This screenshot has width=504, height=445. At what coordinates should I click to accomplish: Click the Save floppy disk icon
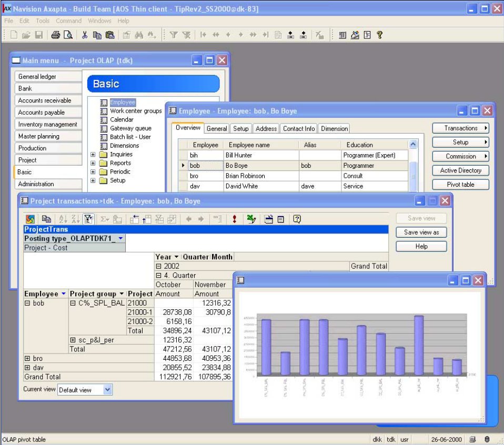[39, 35]
